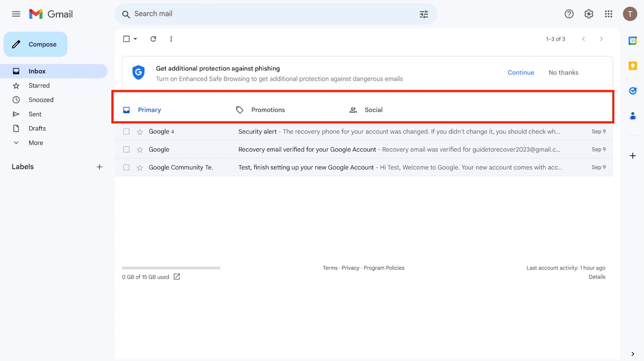Check the Google Community Team email checkbox
The image size is (644, 361).
(126, 168)
